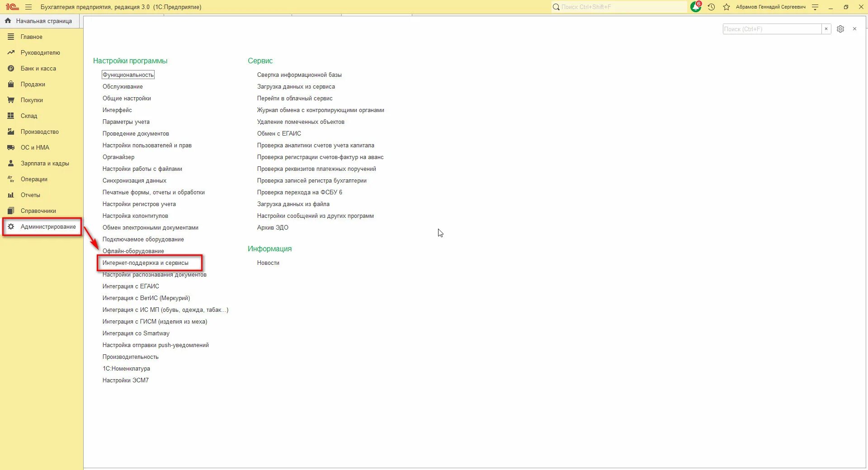Clear the section search field with X
This screenshot has height=470, width=868.
click(826, 29)
